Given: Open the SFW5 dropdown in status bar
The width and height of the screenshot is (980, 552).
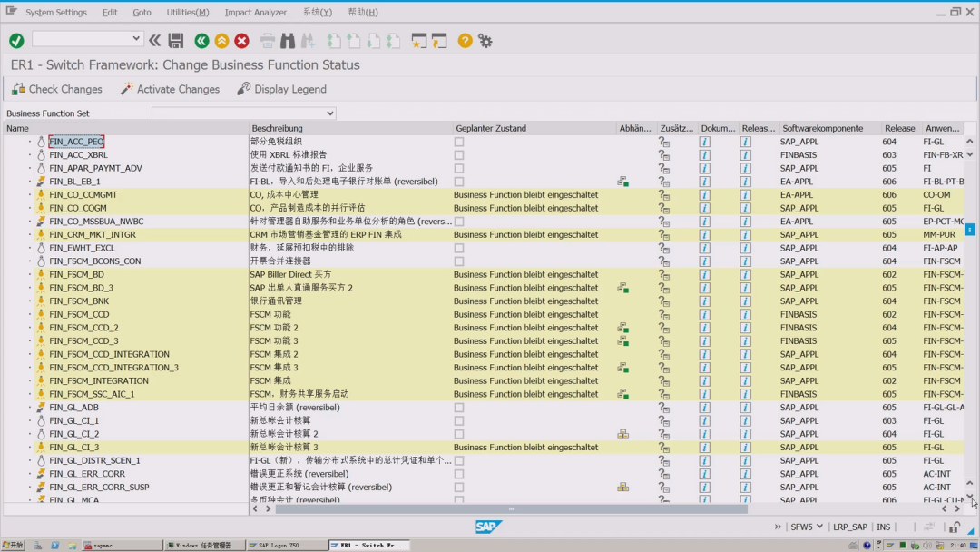Looking at the screenshot, I should pos(819,527).
